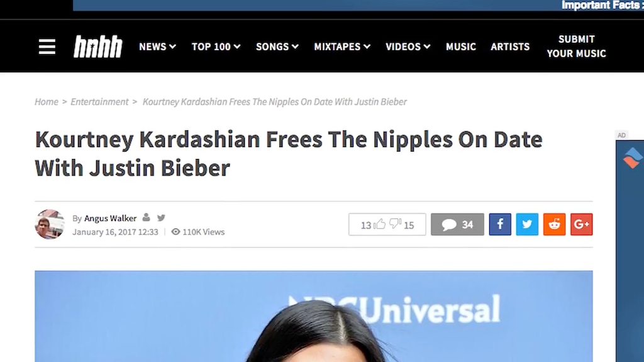Expand the News dropdown menu
Viewport: 644px width, 362px height.
pyautogui.click(x=157, y=47)
